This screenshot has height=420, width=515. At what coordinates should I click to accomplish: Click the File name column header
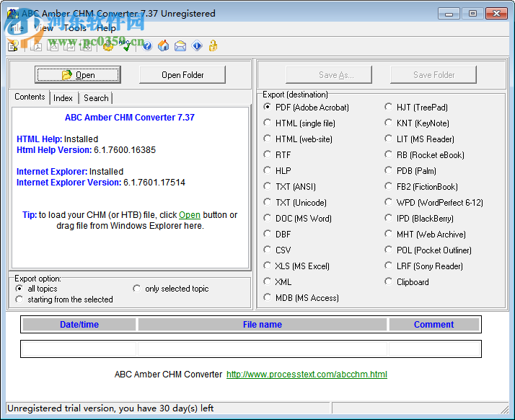pyautogui.click(x=263, y=325)
